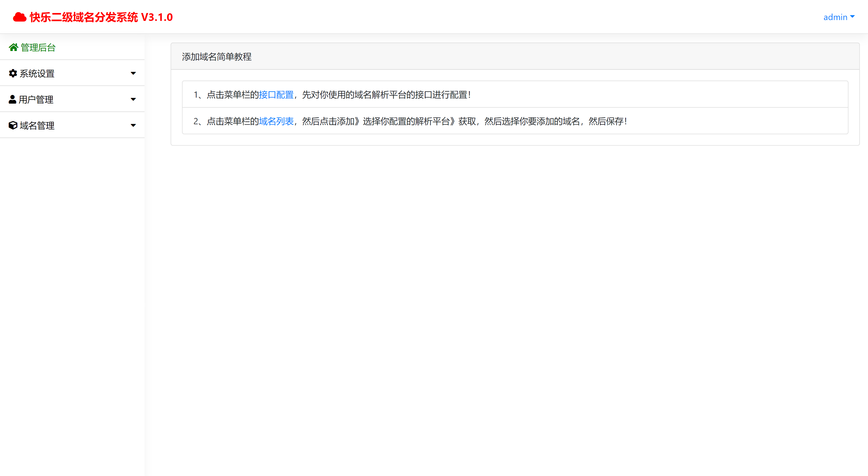Image resolution: width=868 pixels, height=476 pixels.
Task: Click the settings cog icon in the sidebar
Action: click(x=13, y=73)
